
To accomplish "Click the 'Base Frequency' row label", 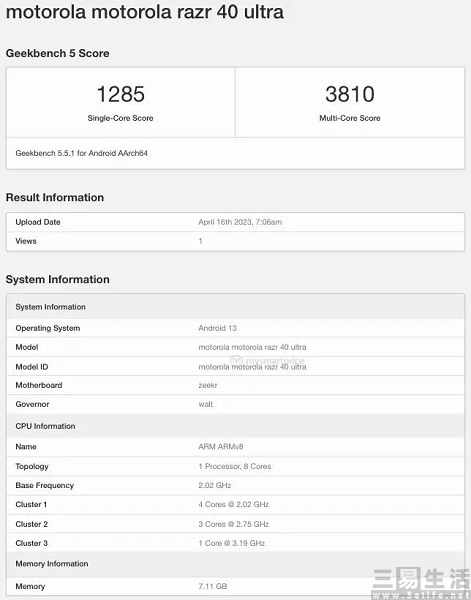I will point(44,486).
